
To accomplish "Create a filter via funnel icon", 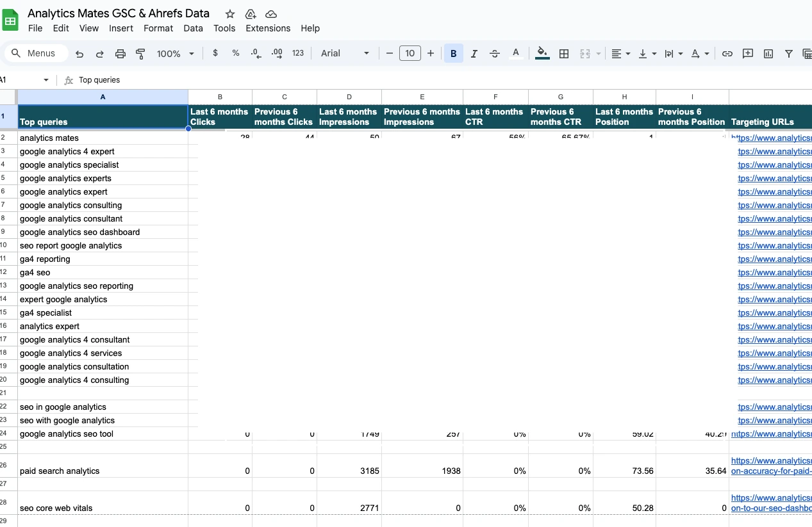I will pyautogui.click(x=789, y=54).
